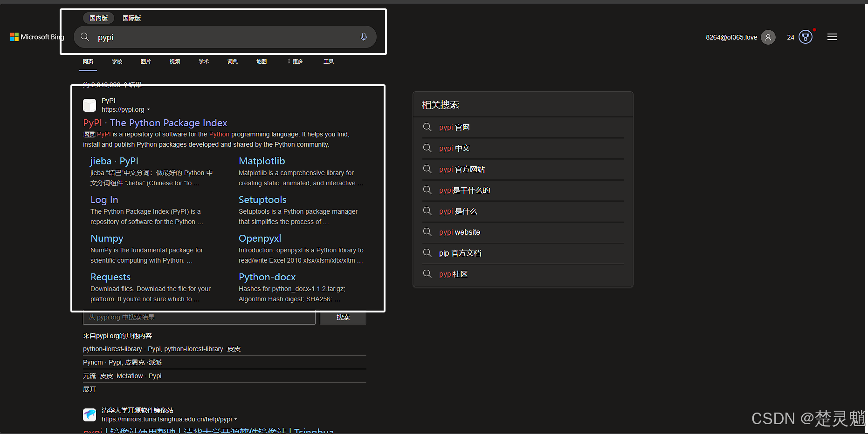Open 'python-ilorest-library · Pypi' link

coord(162,349)
